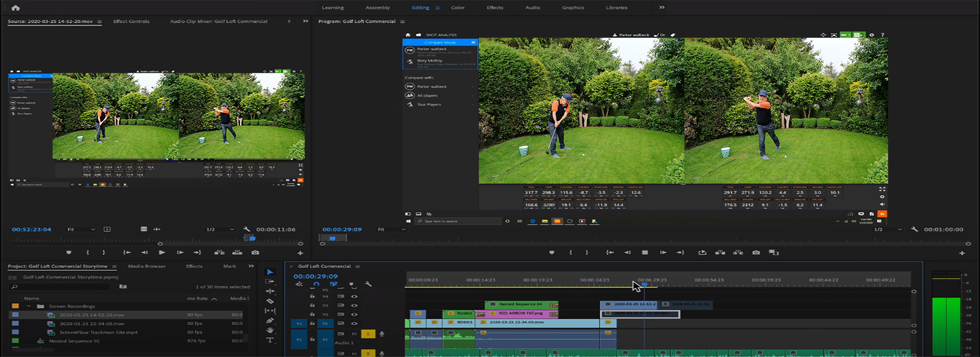Click the Home icon at top left
Viewport: 980px width, 357px height.
point(15,8)
